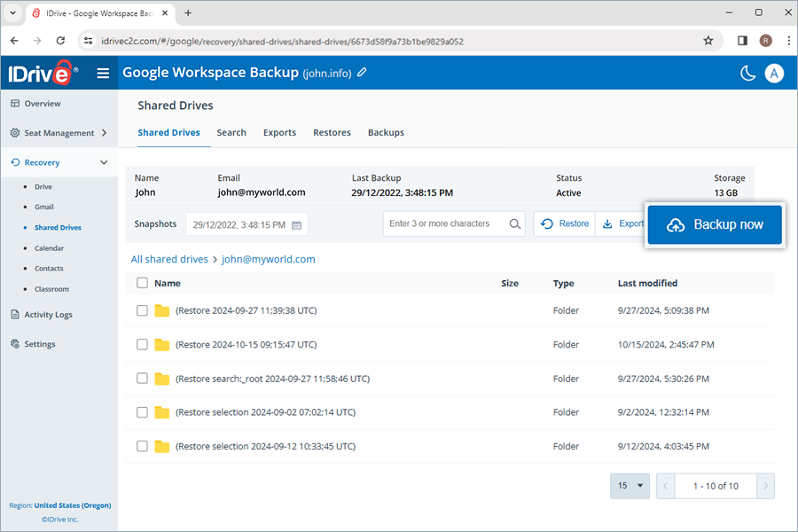
Task: Open the items-per-page dropdown showing 15
Action: tap(630, 486)
